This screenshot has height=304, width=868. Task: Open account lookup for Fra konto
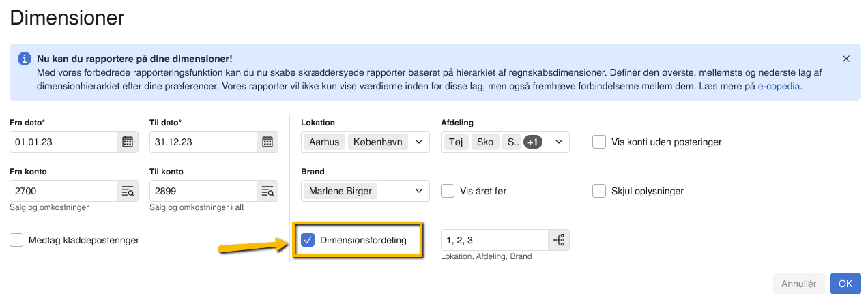[128, 191]
